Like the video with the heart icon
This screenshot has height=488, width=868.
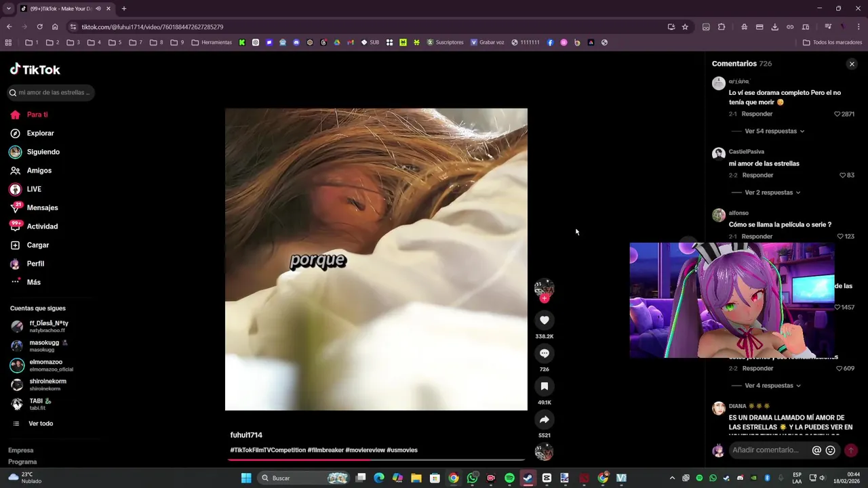point(544,320)
